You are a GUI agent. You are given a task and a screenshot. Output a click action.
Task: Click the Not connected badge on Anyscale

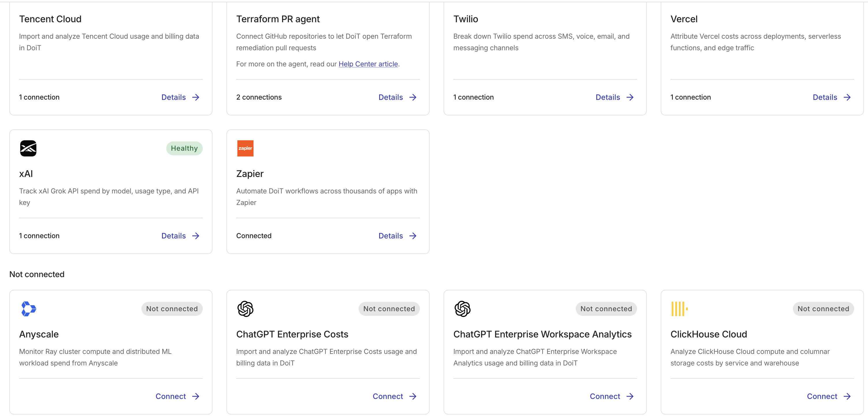(x=172, y=309)
